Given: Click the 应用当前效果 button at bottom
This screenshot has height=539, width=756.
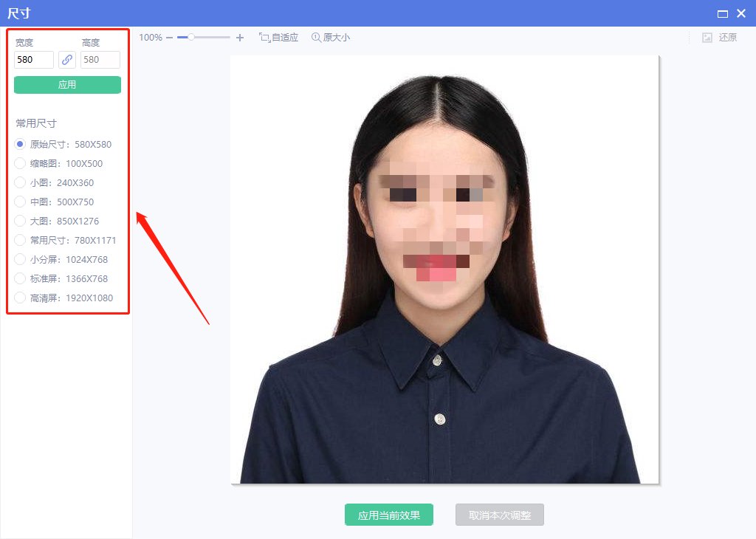Looking at the screenshot, I should coord(388,515).
